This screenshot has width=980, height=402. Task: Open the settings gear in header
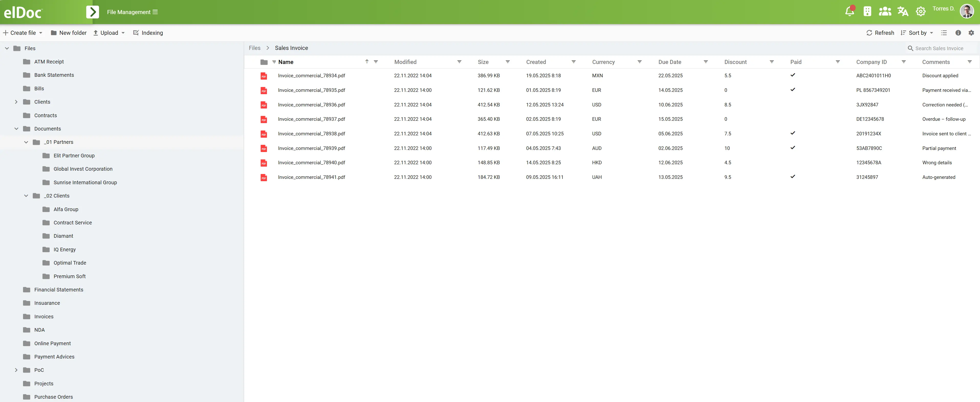[x=920, y=12]
